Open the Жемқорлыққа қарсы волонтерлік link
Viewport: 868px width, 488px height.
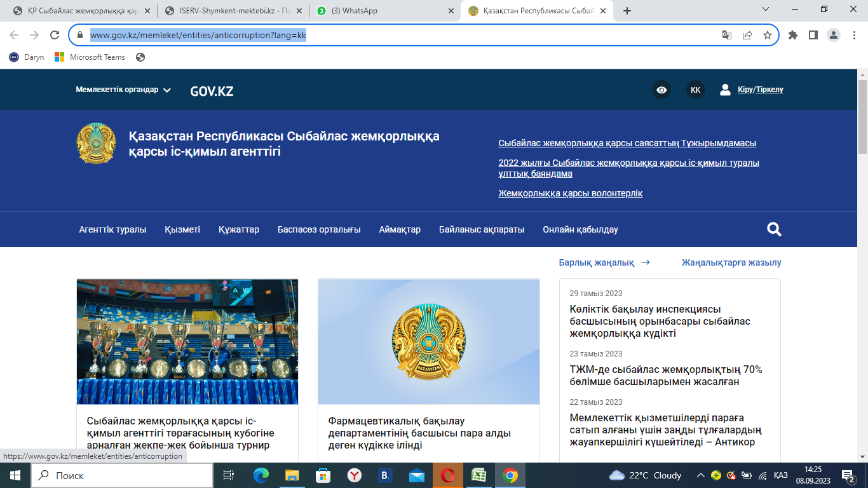coord(570,193)
